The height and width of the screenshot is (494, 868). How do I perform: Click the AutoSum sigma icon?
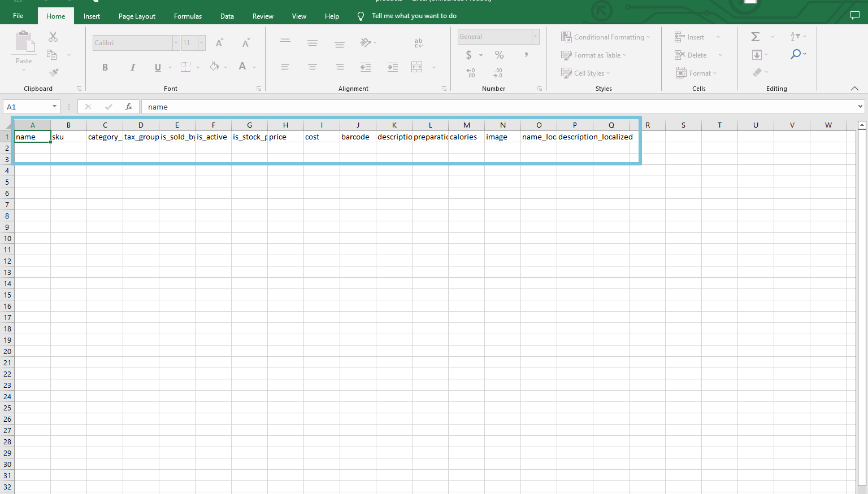tap(756, 37)
